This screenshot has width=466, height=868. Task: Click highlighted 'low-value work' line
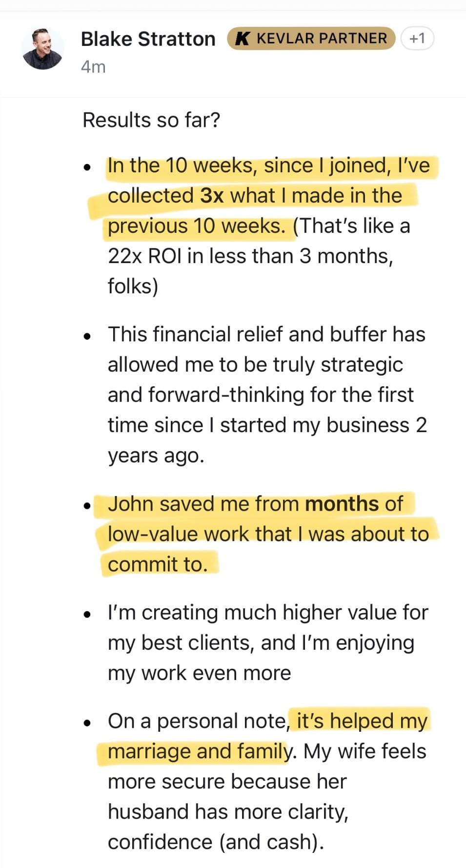point(268,534)
